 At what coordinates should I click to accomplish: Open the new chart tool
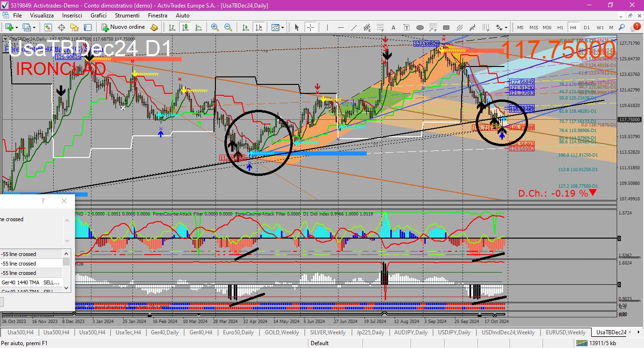pos(9,27)
